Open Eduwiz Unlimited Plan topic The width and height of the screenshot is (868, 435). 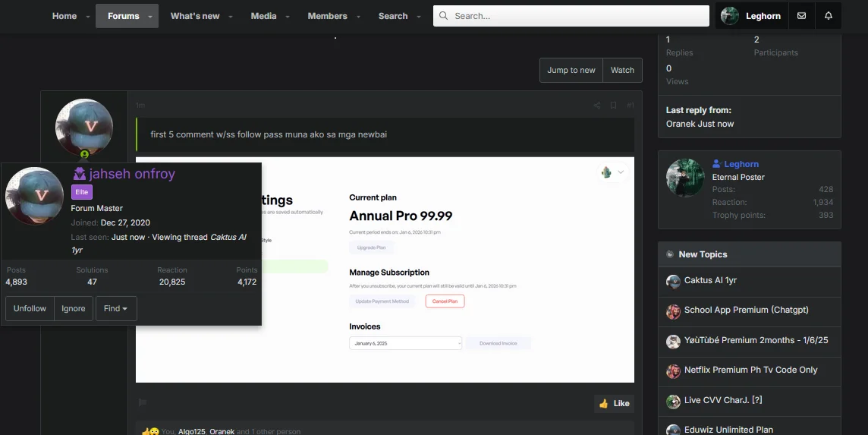point(728,430)
